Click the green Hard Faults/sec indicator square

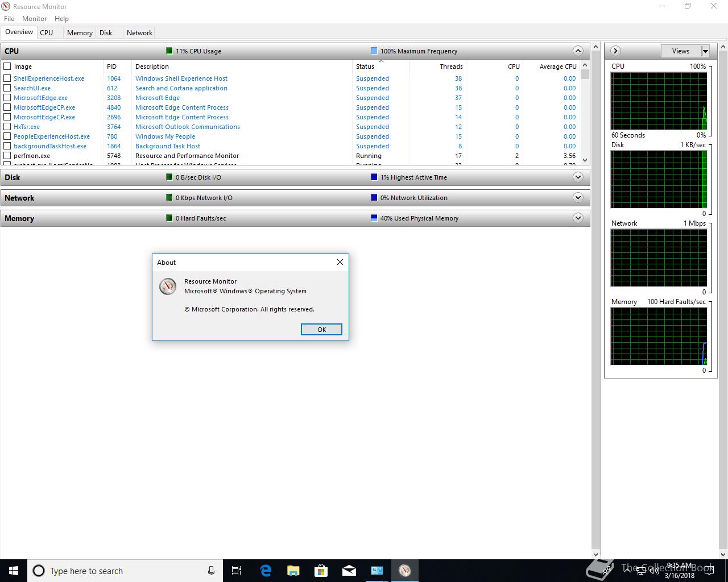click(x=169, y=218)
